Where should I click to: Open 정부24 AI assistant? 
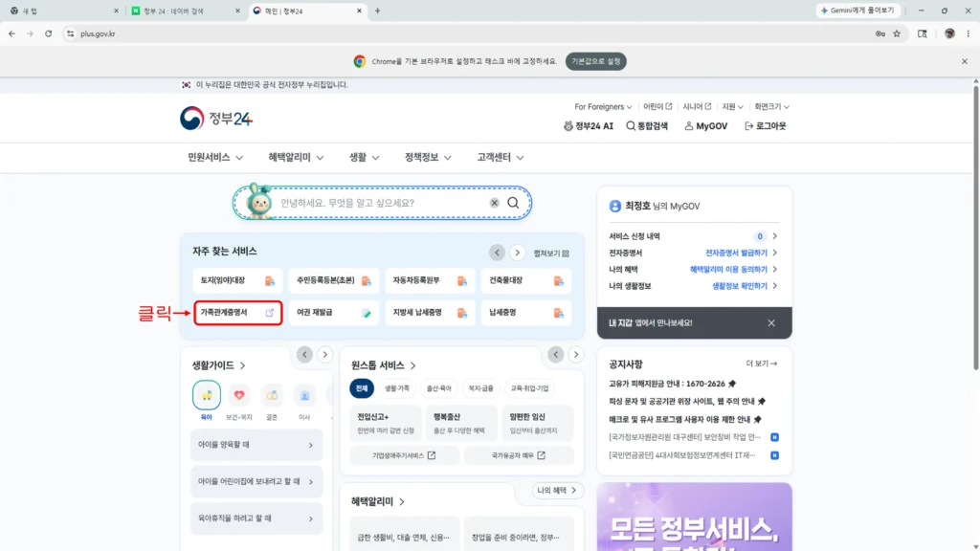coord(589,125)
